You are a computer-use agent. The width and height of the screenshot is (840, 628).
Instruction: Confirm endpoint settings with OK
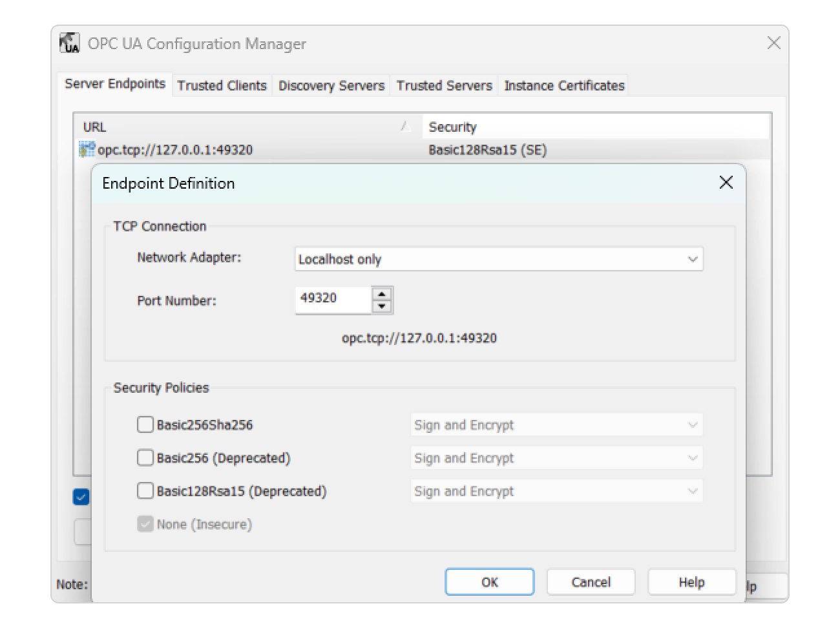[489, 582]
